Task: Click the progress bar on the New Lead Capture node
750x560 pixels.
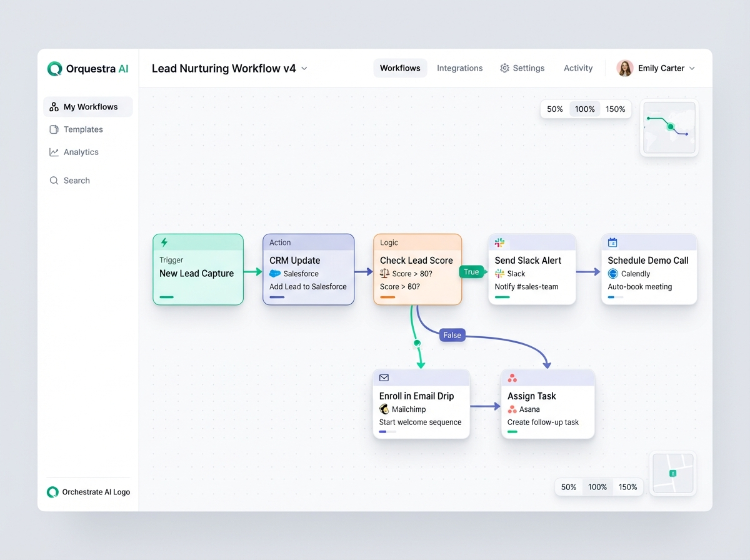Action: [167, 297]
